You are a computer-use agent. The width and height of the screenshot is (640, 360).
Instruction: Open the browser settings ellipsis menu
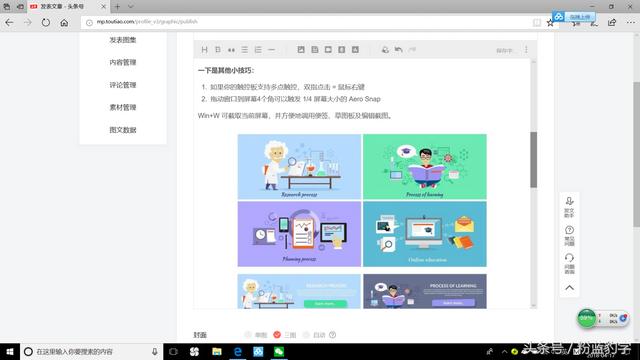coord(631,22)
